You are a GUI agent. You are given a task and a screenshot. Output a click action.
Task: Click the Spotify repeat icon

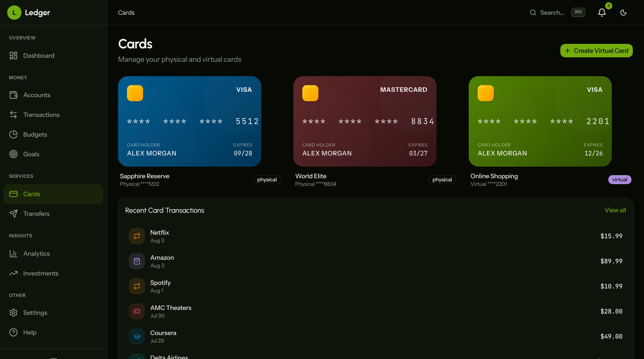click(137, 286)
